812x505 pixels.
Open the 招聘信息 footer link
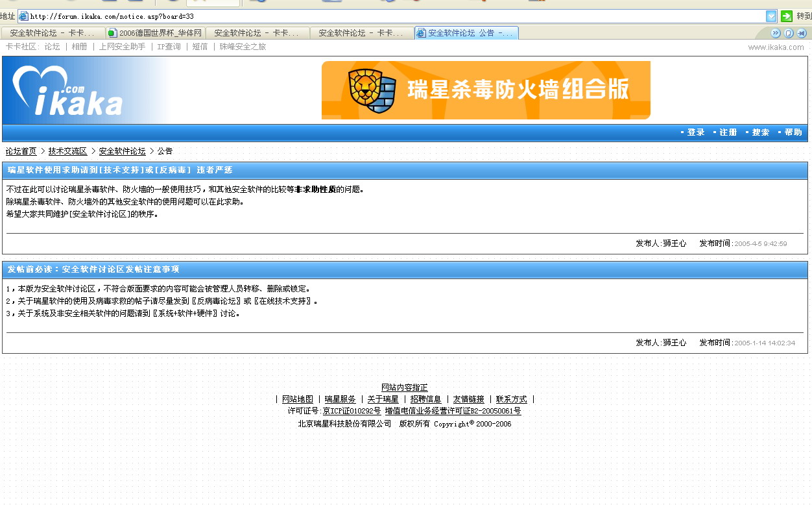pos(426,399)
